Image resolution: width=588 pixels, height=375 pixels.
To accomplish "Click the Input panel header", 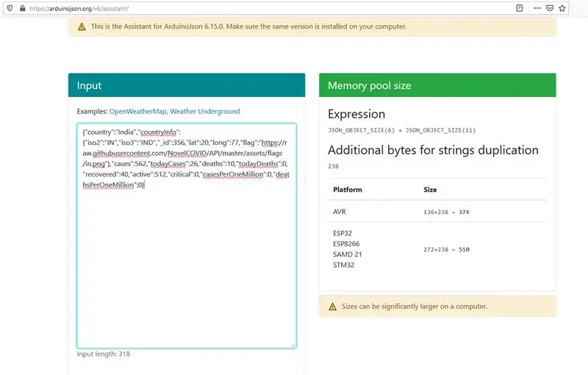I will click(x=187, y=85).
